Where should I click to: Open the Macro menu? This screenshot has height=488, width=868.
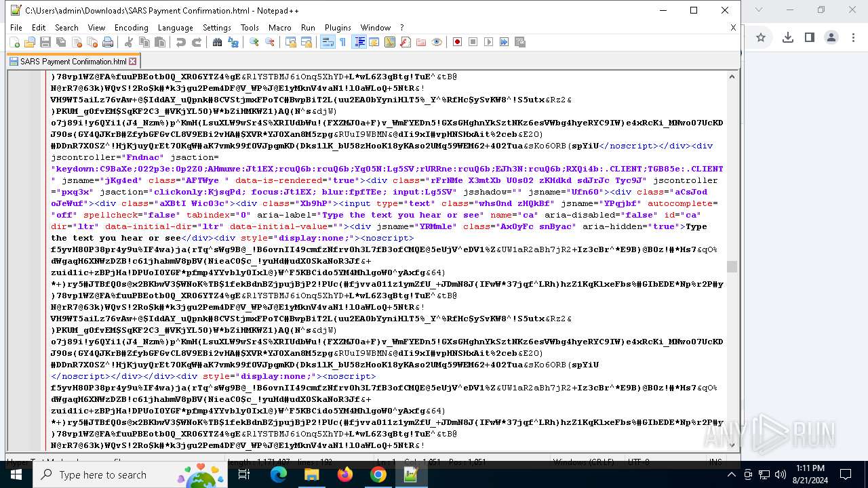click(279, 28)
